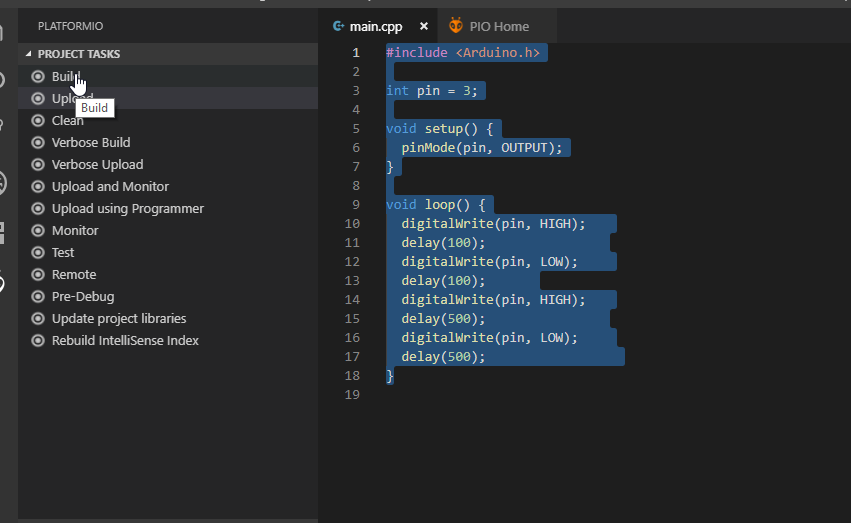This screenshot has width=851, height=523.
Task: Click the Upload task icon
Action: [38, 98]
